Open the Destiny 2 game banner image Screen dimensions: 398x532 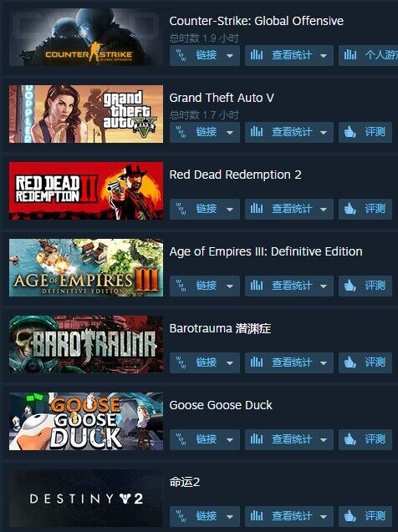click(x=86, y=498)
